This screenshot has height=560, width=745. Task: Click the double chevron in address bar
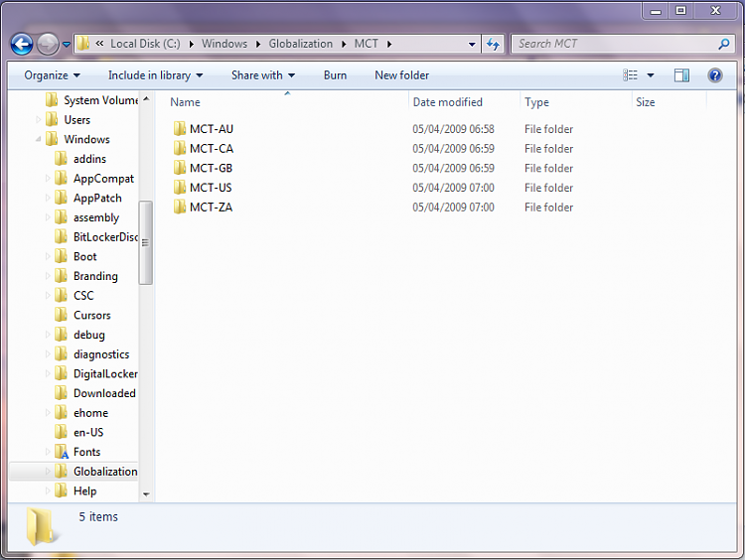click(99, 44)
